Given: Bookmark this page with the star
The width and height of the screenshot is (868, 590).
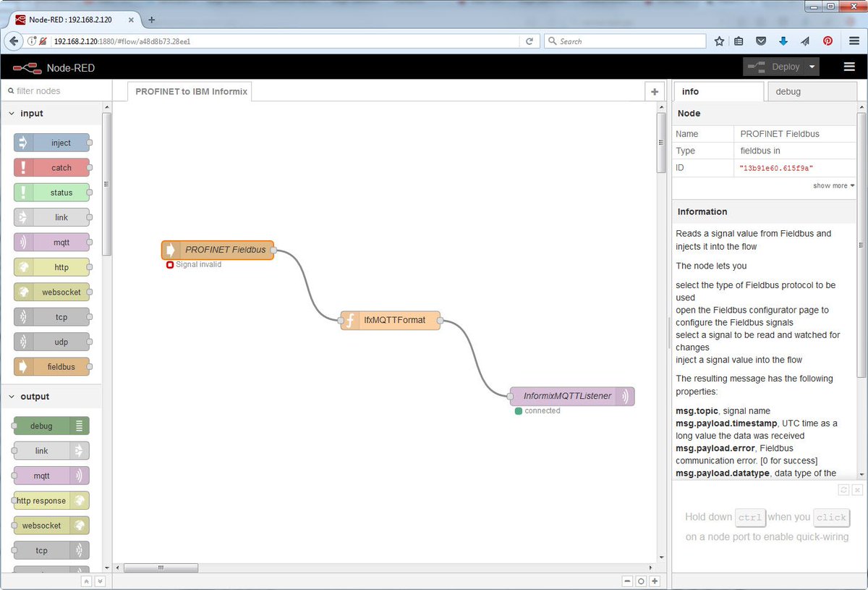Looking at the screenshot, I should 719,41.
